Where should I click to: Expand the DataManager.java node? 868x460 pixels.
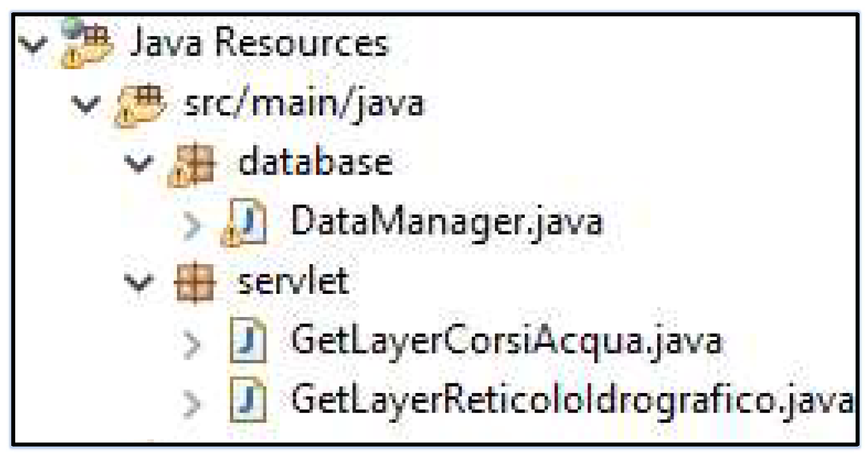[x=192, y=225]
